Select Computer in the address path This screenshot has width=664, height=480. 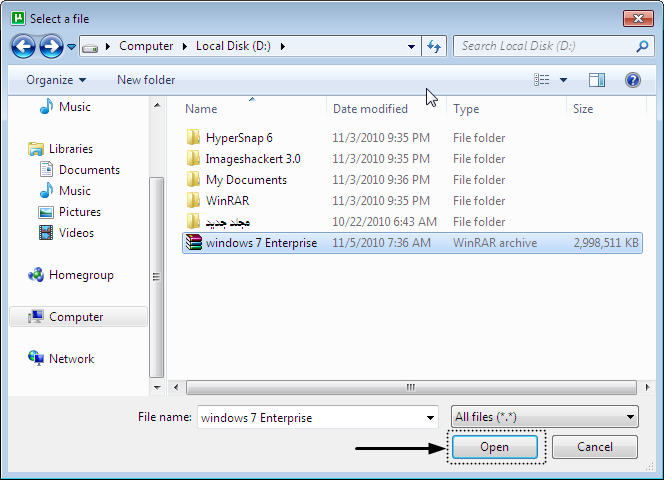coord(146,46)
